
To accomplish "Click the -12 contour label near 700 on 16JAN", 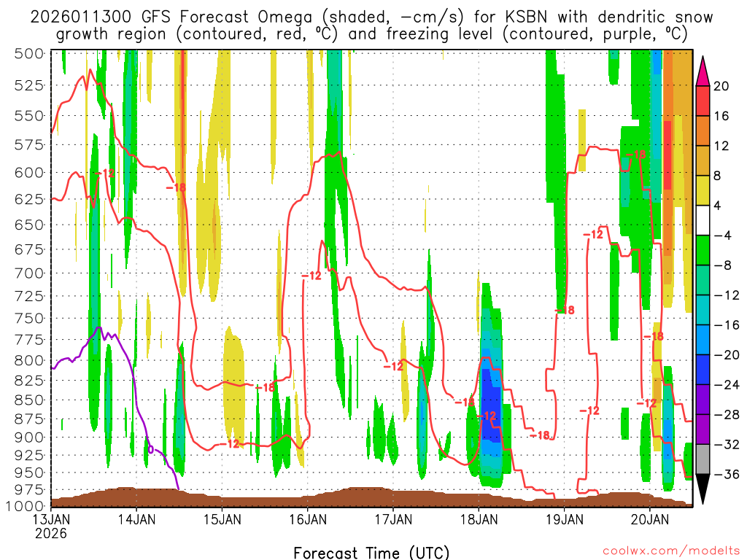I will [311, 276].
